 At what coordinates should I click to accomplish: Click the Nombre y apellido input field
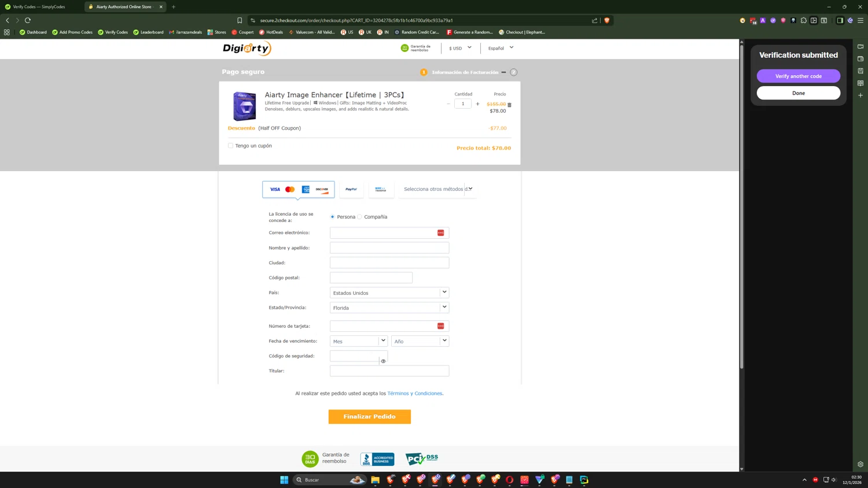click(x=389, y=247)
